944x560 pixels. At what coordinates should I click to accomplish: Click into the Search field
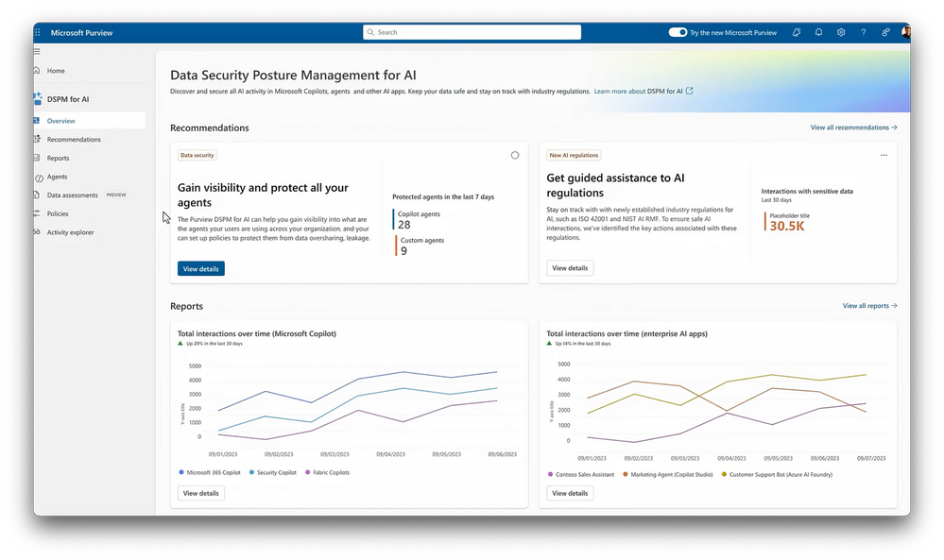pos(472,32)
